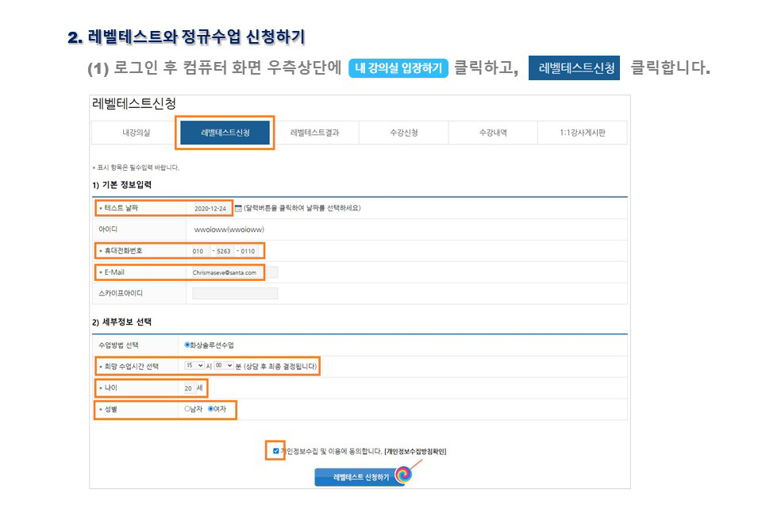Viewport: 762px width, 532px height.
Task: Click the rainbow swirl icon on the submit button
Action: coord(403,475)
